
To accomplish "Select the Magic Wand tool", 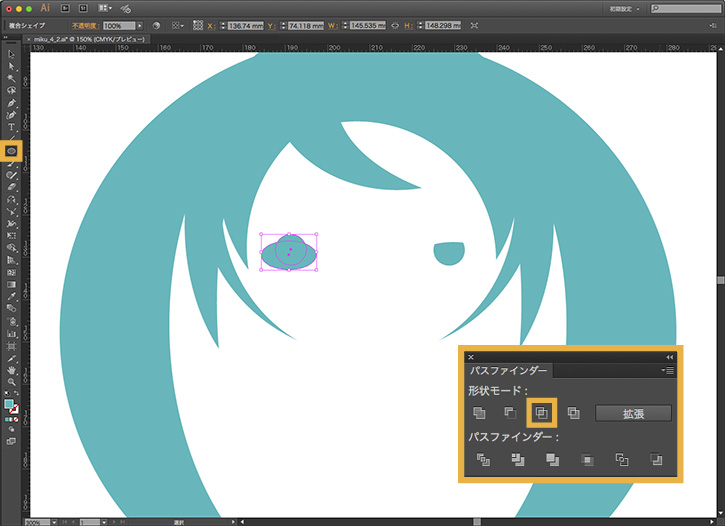I will (11, 78).
